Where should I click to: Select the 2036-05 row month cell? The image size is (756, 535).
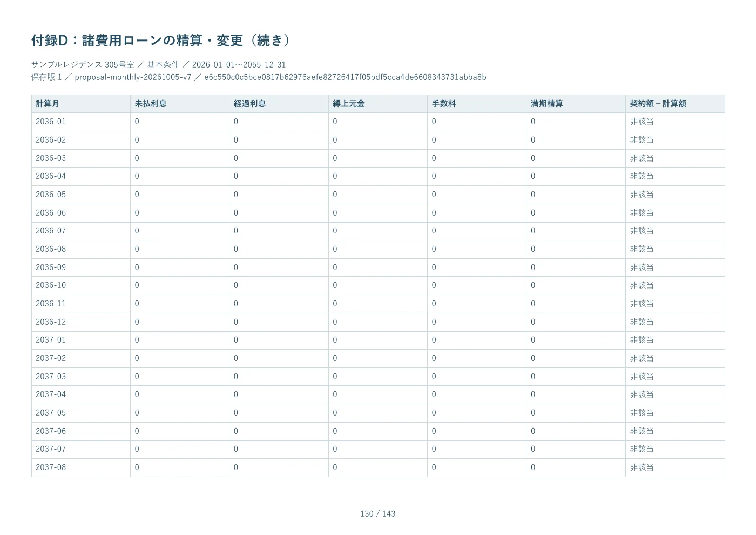pos(80,195)
